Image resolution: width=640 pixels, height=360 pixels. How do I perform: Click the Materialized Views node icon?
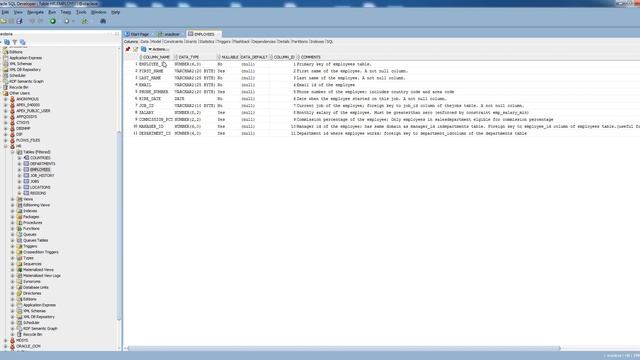pos(19,270)
